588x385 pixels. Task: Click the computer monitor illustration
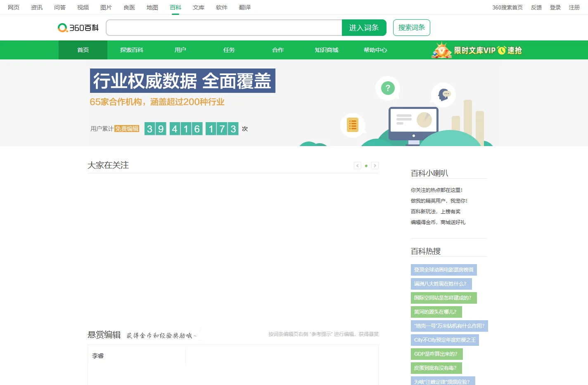(x=413, y=125)
